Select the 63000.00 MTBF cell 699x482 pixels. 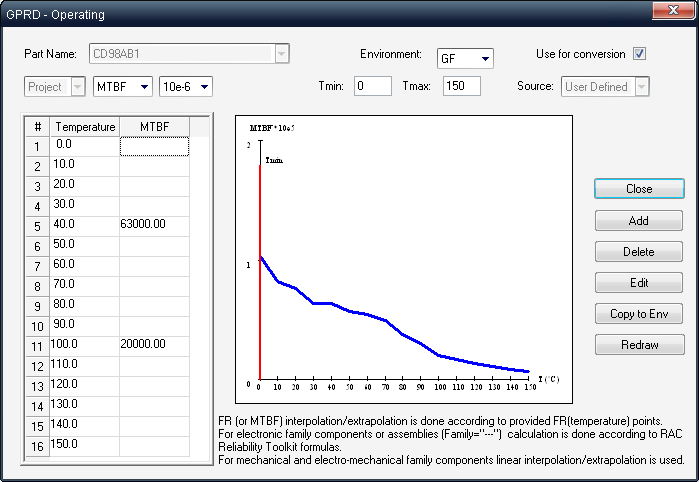[154, 225]
